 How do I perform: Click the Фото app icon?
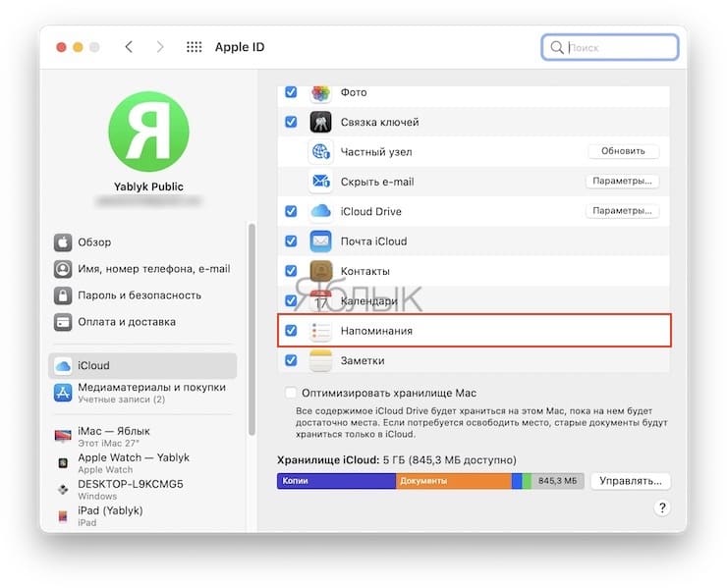(x=320, y=92)
